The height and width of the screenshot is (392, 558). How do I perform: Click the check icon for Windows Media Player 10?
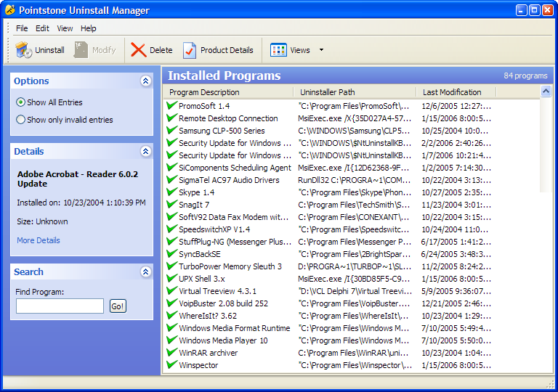tap(172, 340)
